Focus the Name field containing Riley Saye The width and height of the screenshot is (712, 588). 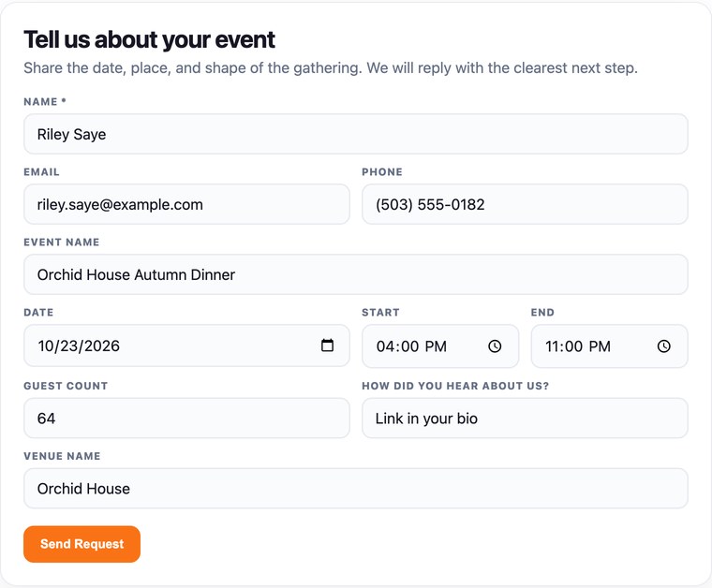tap(356, 134)
